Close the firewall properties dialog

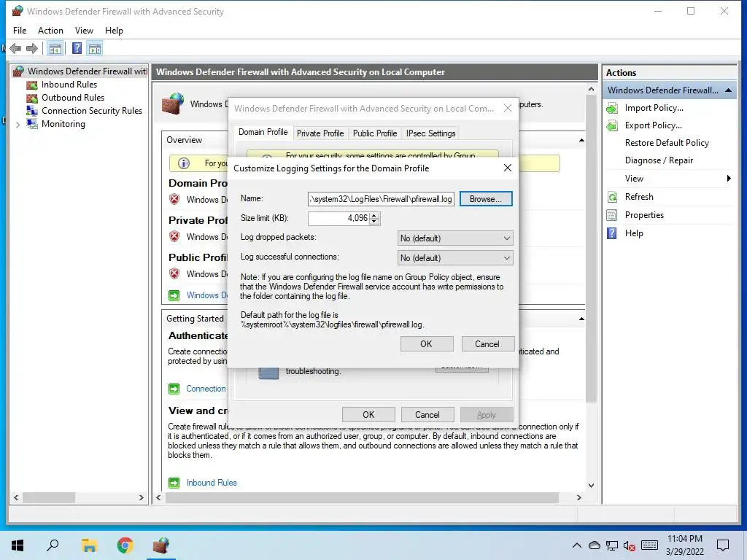coord(508,109)
